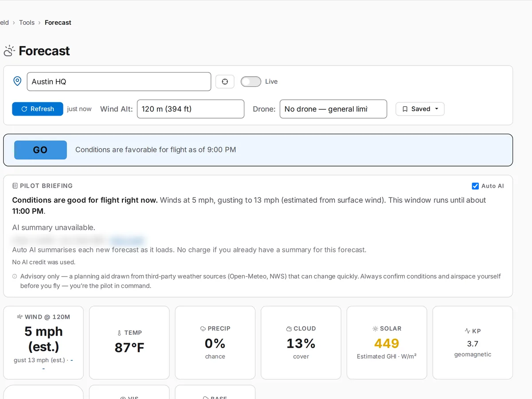Viewport: 532px width, 399px height.
Task: Click the wind icon on Wind card
Action: click(20, 317)
